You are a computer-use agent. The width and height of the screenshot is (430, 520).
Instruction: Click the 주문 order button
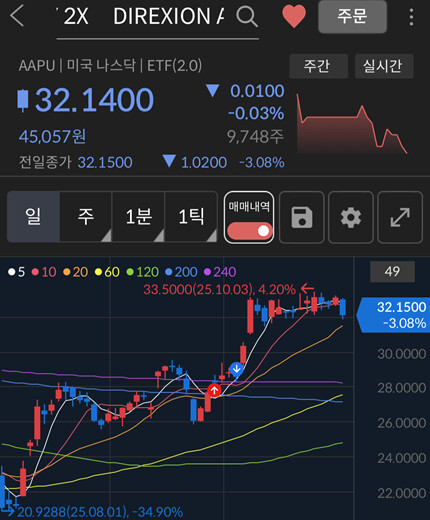click(352, 16)
